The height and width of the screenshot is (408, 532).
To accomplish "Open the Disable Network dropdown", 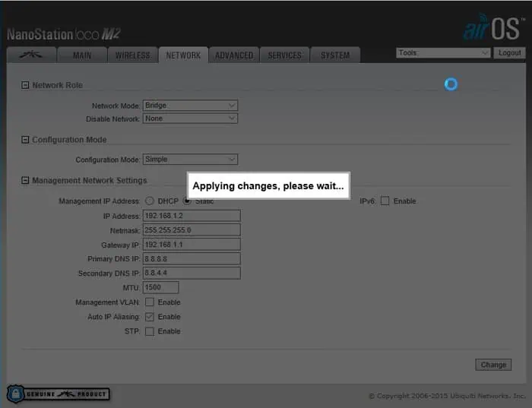I will (190, 119).
